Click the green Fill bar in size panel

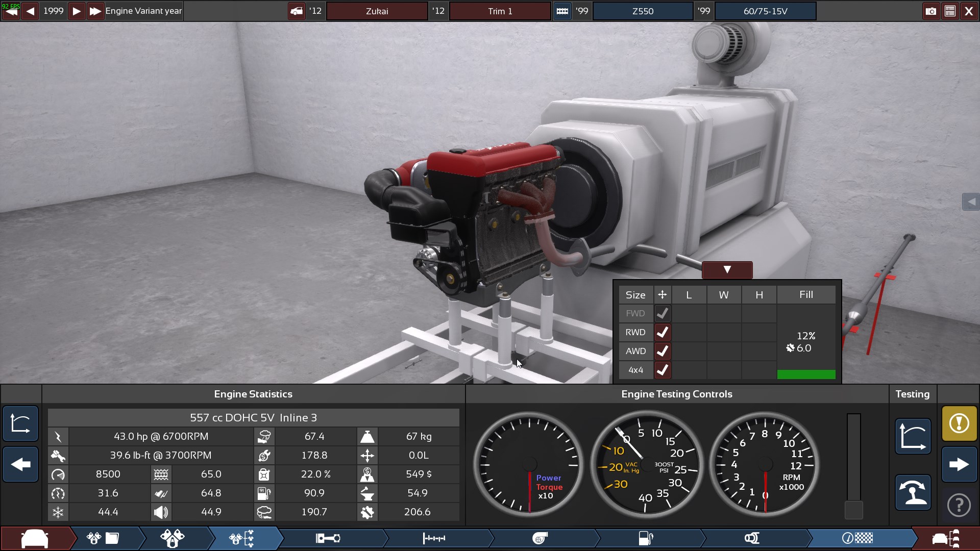point(806,374)
